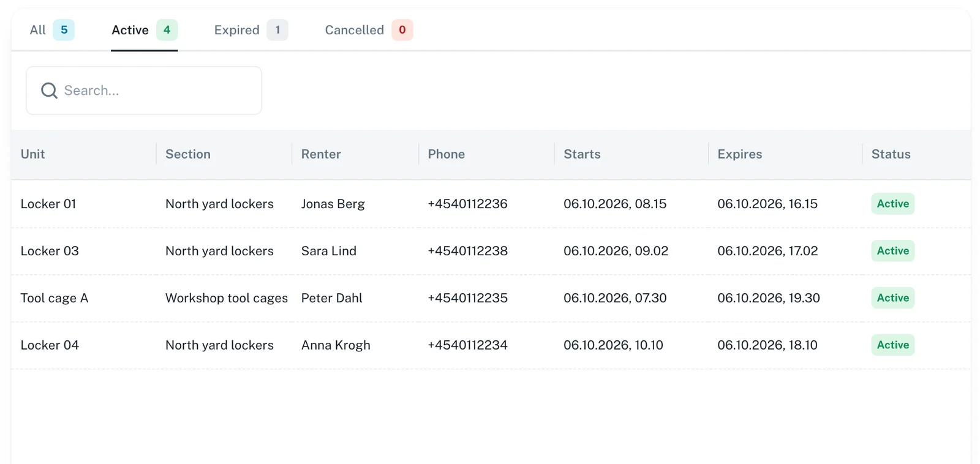Click phone number +4540112238
The width and height of the screenshot is (980, 464).
(467, 251)
